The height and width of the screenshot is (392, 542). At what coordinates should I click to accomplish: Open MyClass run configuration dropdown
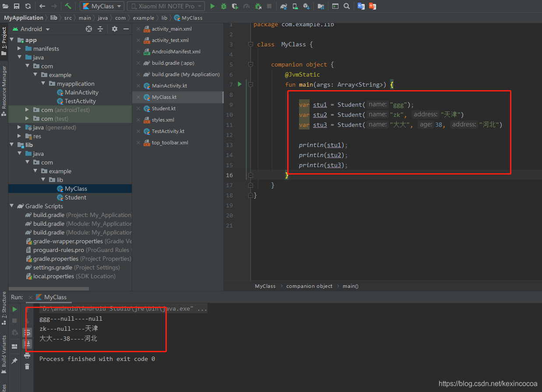pos(102,6)
